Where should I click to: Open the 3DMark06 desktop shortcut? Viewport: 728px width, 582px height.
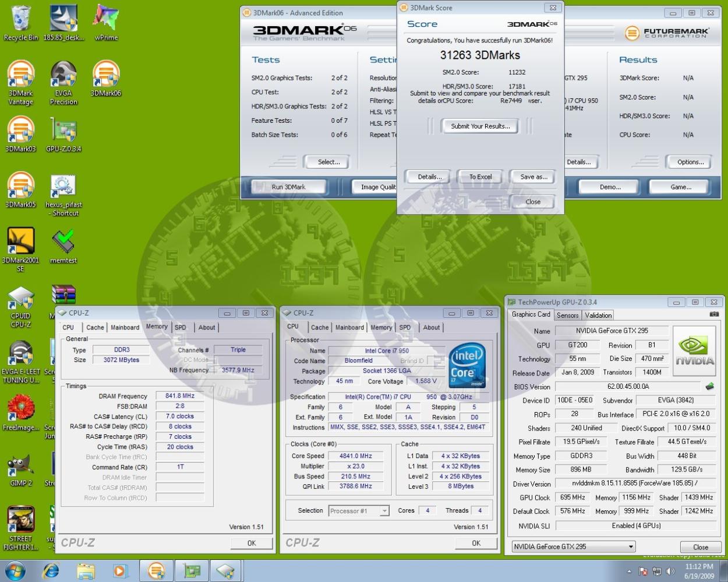[106, 79]
